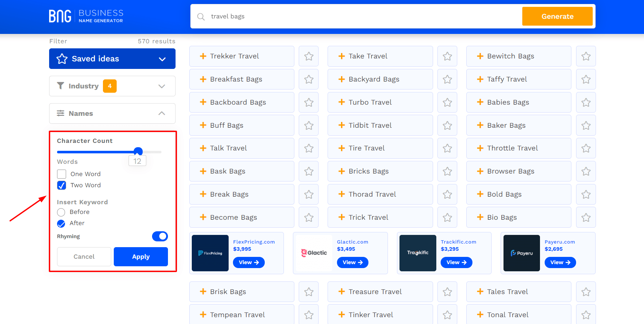The image size is (644, 324).
Task: Star the Treasure Travel name
Action: click(x=448, y=292)
